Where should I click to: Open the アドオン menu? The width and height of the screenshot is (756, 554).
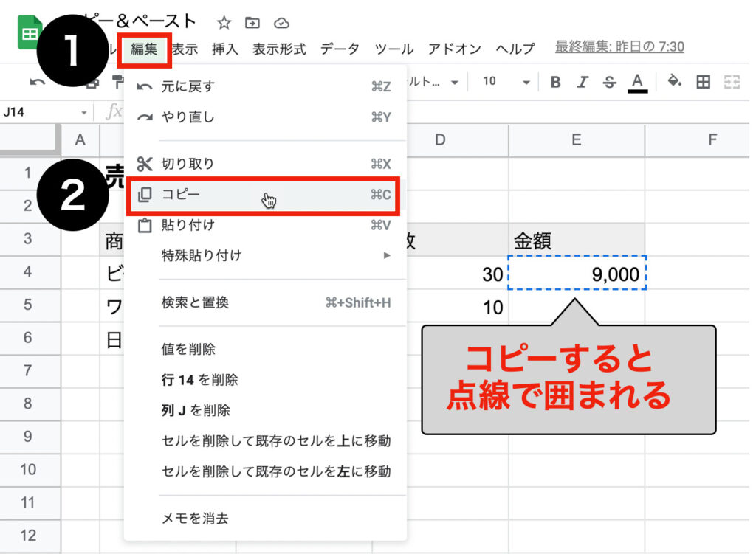[x=455, y=49]
